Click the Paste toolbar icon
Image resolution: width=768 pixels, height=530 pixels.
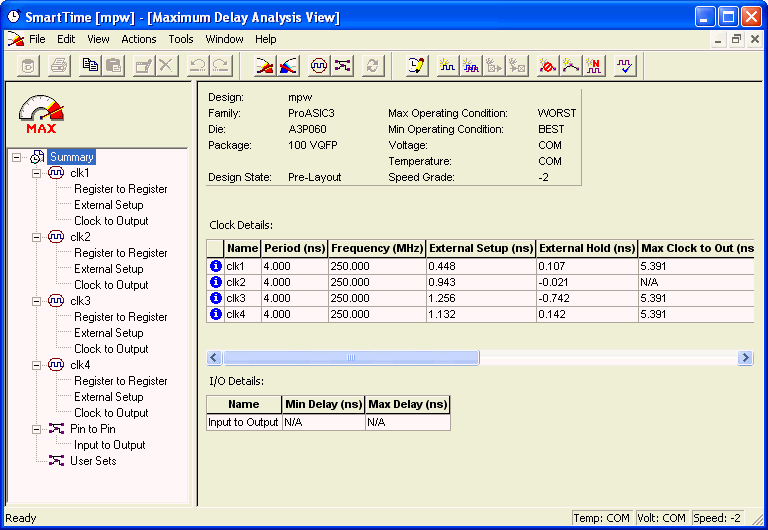click(114, 66)
